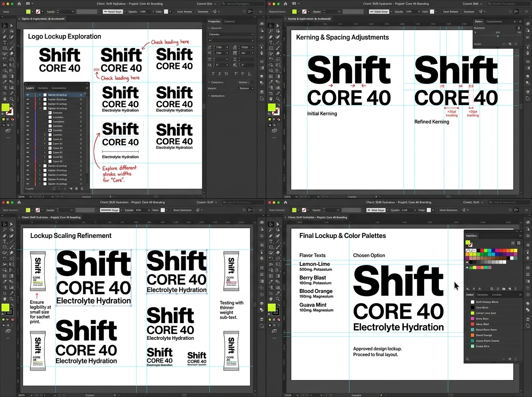Choose the Zoom tool in top-left window
Screen dimensions: 532x397
click(x=12, y=99)
